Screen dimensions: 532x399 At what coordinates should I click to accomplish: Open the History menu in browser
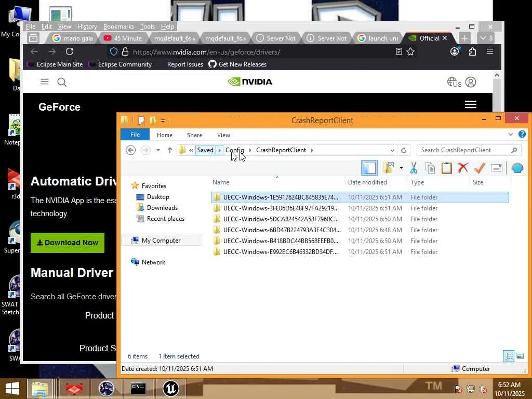click(x=87, y=26)
